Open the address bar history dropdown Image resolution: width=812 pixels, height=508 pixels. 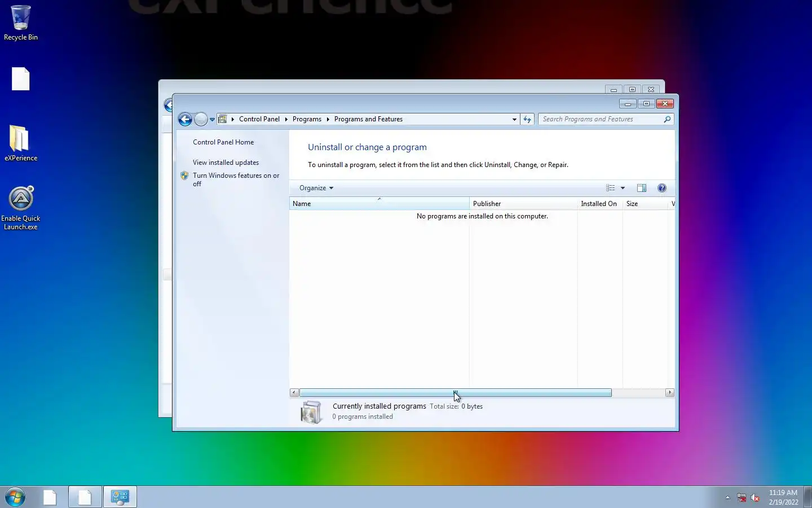[x=514, y=119]
